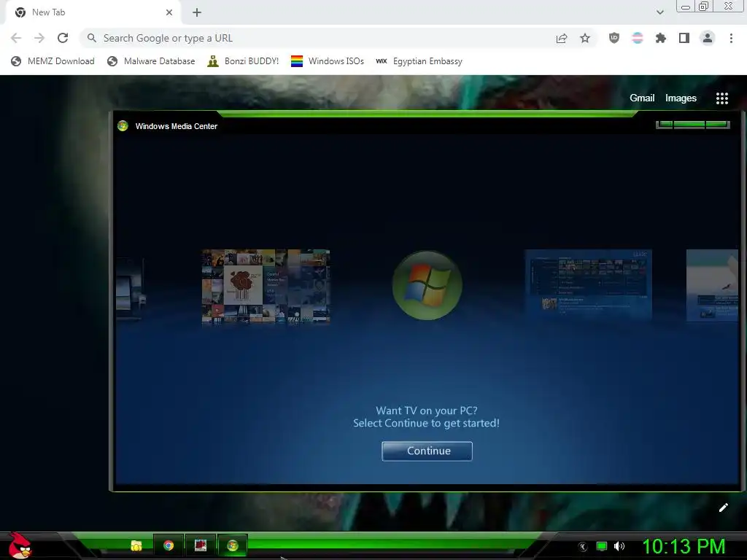Switch to Chrome in the taskbar

click(x=169, y=545)
